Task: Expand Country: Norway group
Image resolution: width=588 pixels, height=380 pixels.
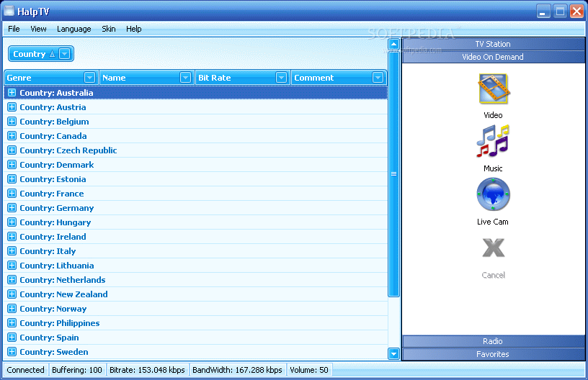Action: click(12, 309)
